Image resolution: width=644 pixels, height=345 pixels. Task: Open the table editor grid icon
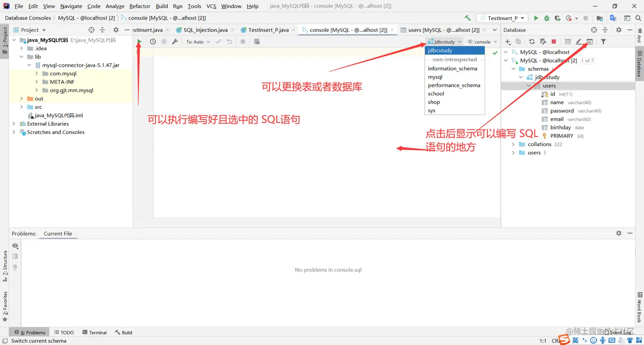(568, 42)
